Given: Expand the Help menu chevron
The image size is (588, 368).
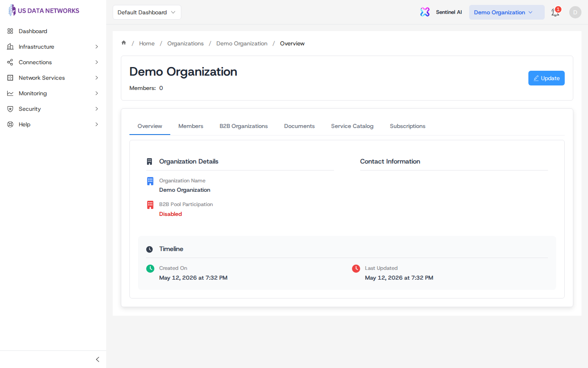Looking at the screenshot, I should point(97,124).
